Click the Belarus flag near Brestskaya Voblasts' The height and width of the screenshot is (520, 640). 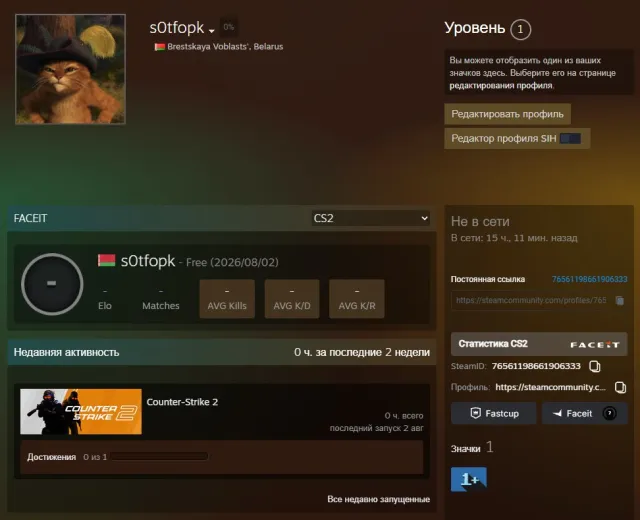(160, 47)
